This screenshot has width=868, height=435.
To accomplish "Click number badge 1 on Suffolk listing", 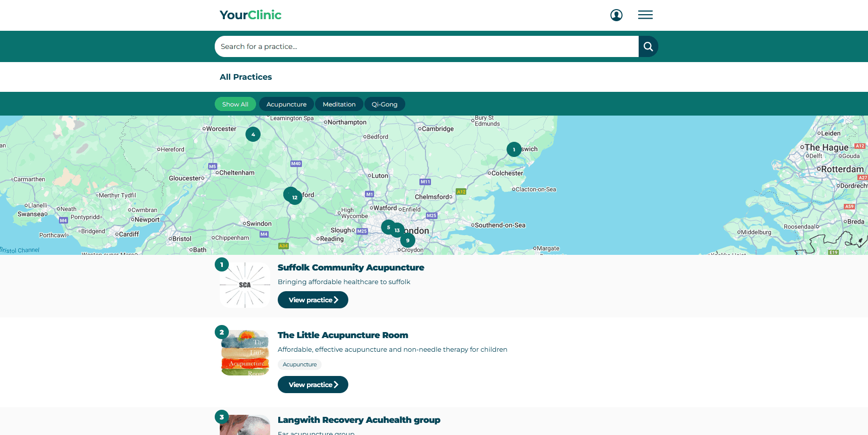I will point(222,264).
